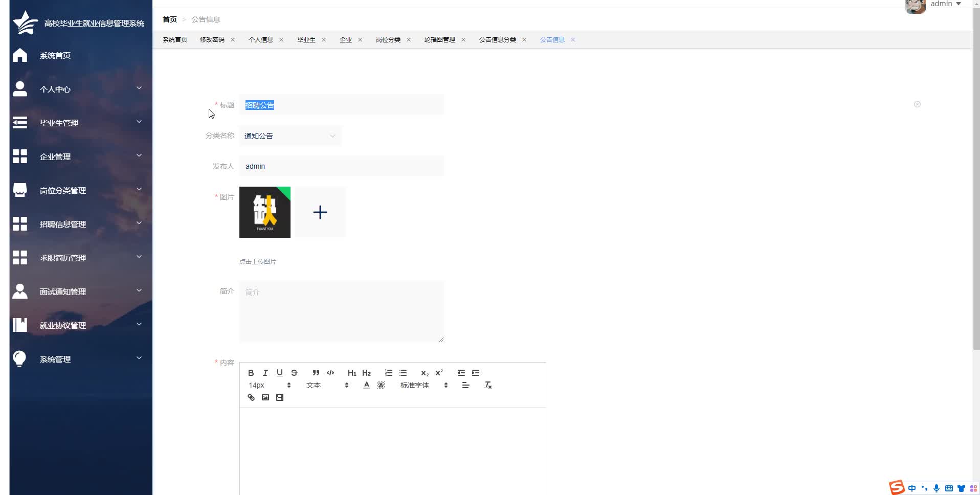Insert an image into the editor content
Screen dimensions: 980x495
265,397
